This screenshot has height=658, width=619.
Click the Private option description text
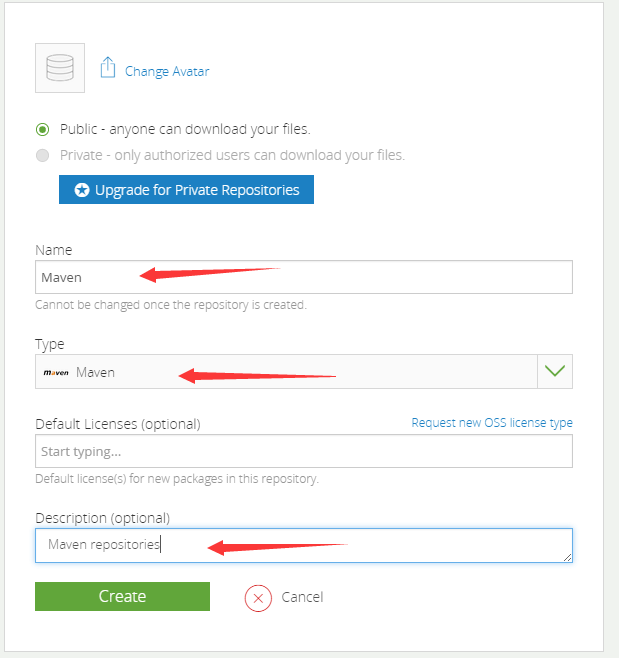232,155
